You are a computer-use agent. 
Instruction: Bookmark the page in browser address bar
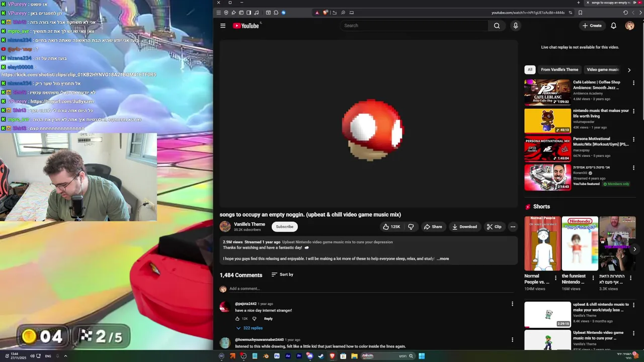[x=580, y=13]
